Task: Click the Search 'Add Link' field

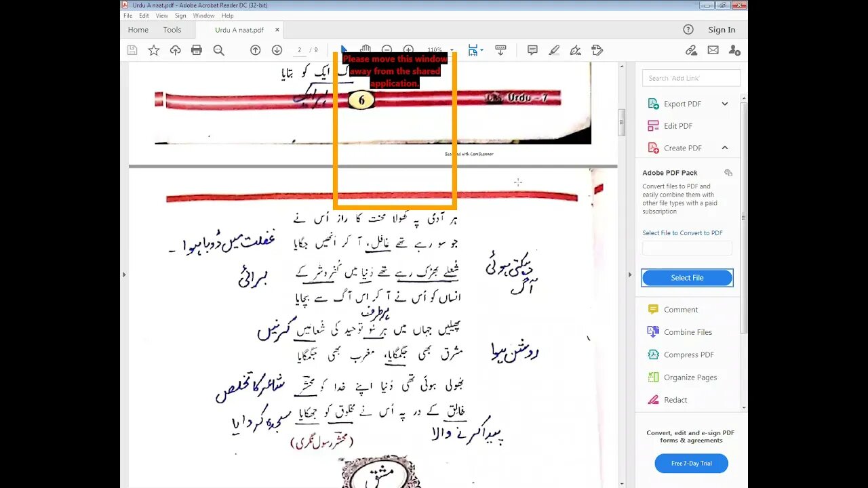Action: (691, 78)
